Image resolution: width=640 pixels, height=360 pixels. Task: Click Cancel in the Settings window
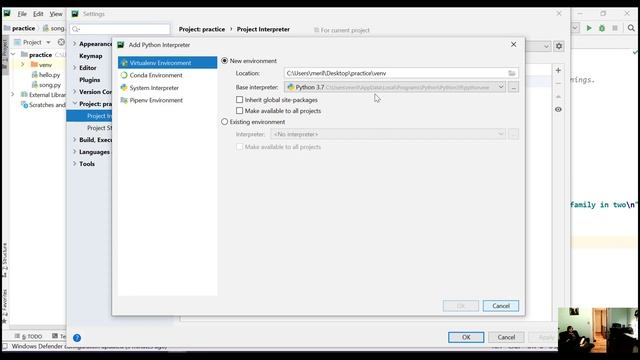pos(506,337)
